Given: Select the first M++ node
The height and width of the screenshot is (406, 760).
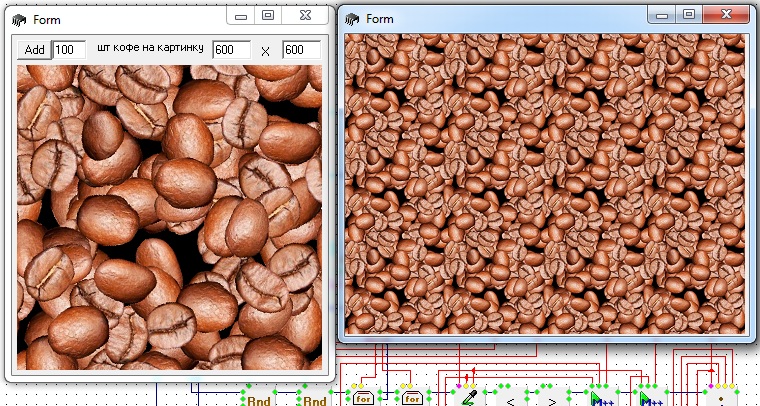Looking at the screenshot, I should [602, 397].
